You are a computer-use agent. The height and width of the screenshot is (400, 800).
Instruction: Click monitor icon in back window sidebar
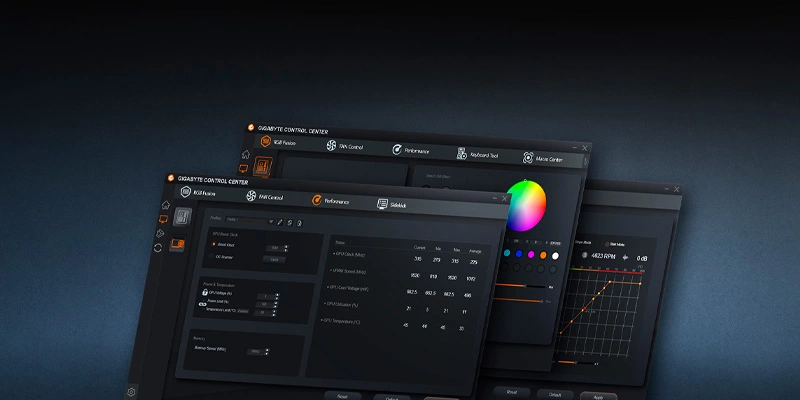click(243, 168)
